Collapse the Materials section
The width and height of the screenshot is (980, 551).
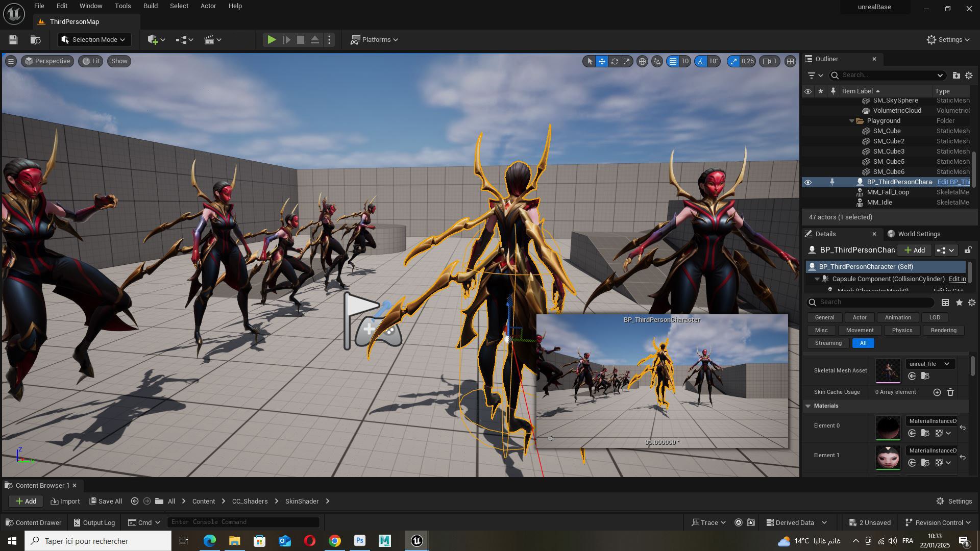[x=808, y=406]
